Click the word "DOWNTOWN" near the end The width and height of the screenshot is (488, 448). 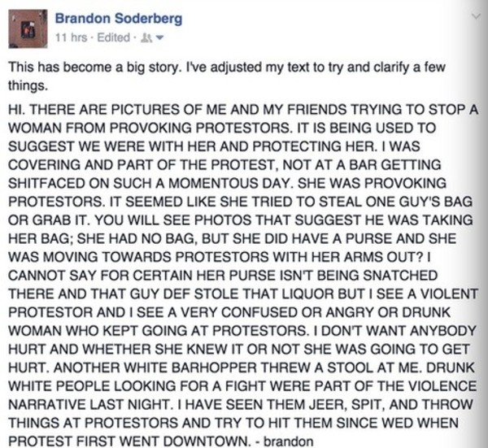(x=207, y=441)
